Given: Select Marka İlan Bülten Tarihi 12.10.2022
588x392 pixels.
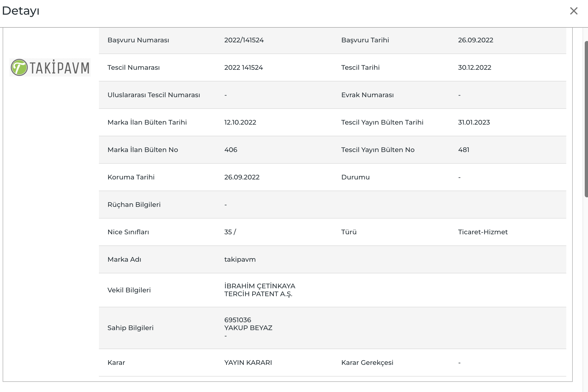Looking at the screenshot, I should tap(240, 122).
